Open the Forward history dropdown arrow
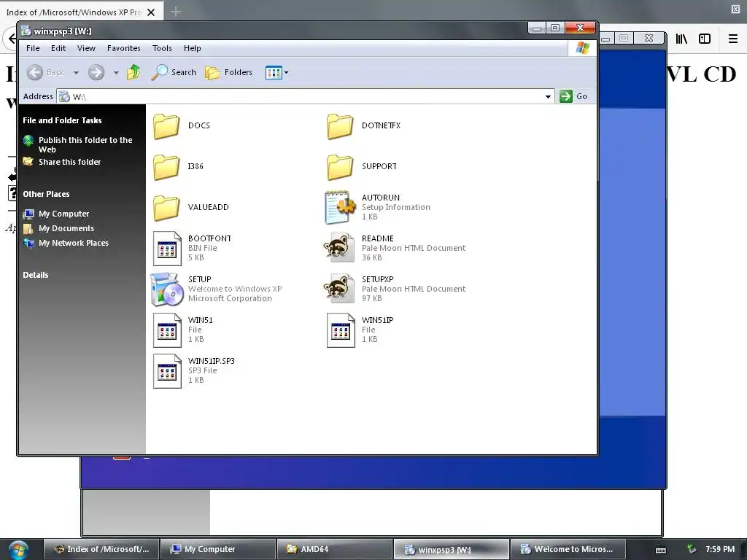The width and height of the screenshot is (747, 560). tap(116, 73)
